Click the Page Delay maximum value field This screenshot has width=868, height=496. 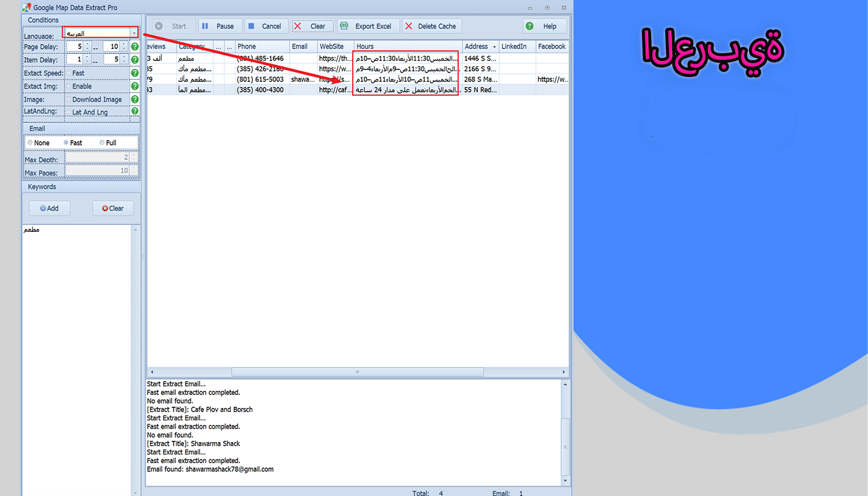click(111, 46)
